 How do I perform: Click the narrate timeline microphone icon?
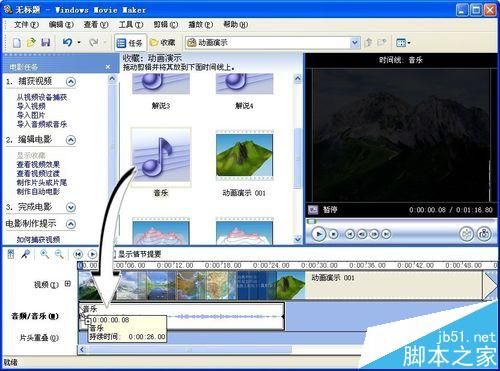[x=26, y=254]
